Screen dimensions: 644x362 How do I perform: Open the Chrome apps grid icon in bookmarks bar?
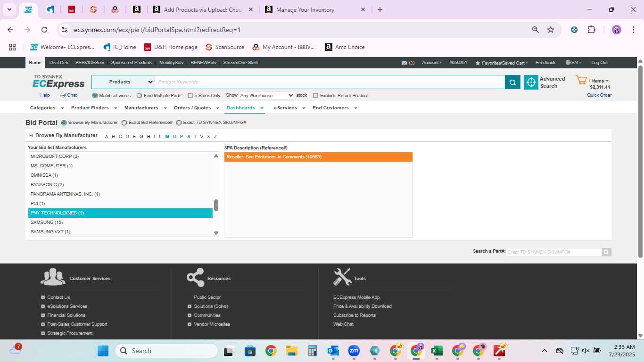pyautogui.click(x=12, y=47)
